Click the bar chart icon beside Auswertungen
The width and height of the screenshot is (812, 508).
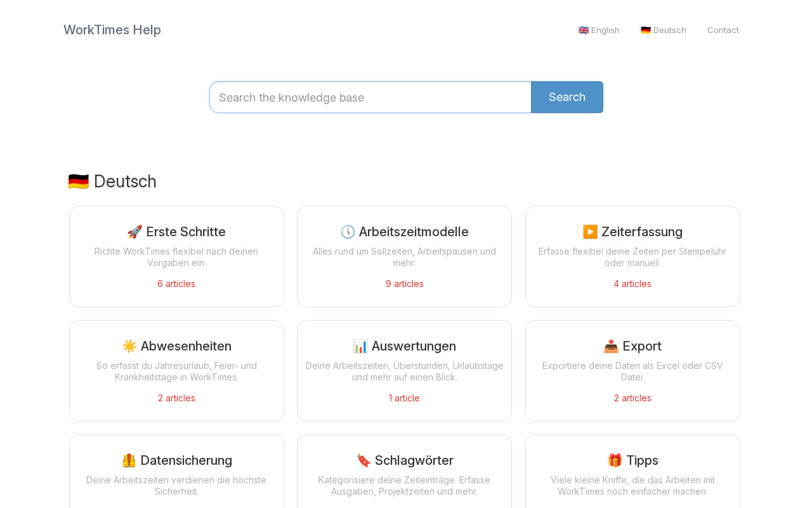tap(360, 346)
